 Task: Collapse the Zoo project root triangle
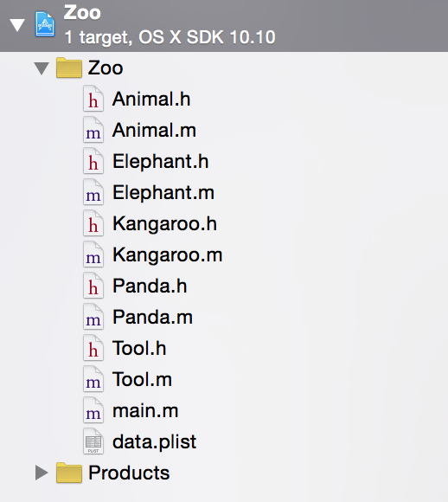click(17, 25)
